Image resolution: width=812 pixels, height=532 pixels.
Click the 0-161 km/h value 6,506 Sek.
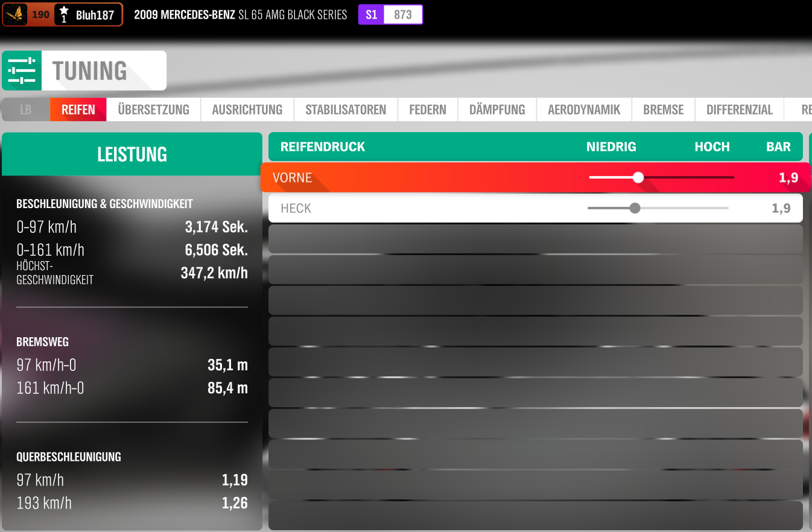217,250
